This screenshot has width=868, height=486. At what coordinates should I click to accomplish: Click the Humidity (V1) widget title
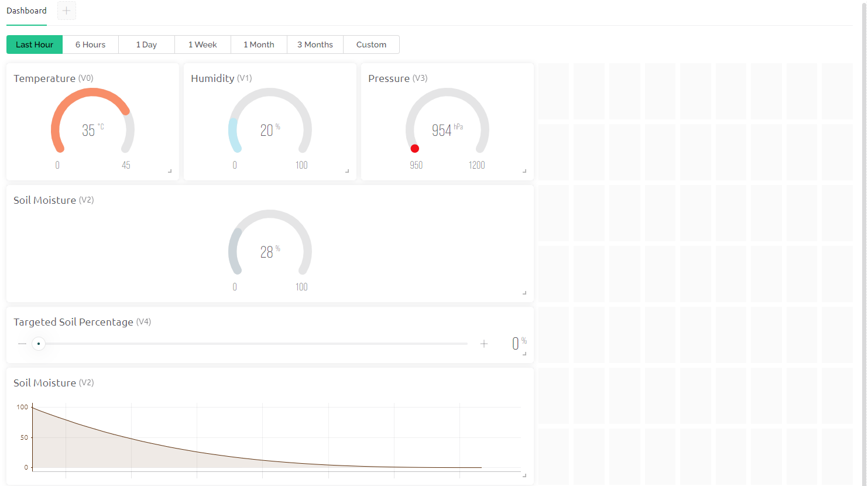coord(221,78)
